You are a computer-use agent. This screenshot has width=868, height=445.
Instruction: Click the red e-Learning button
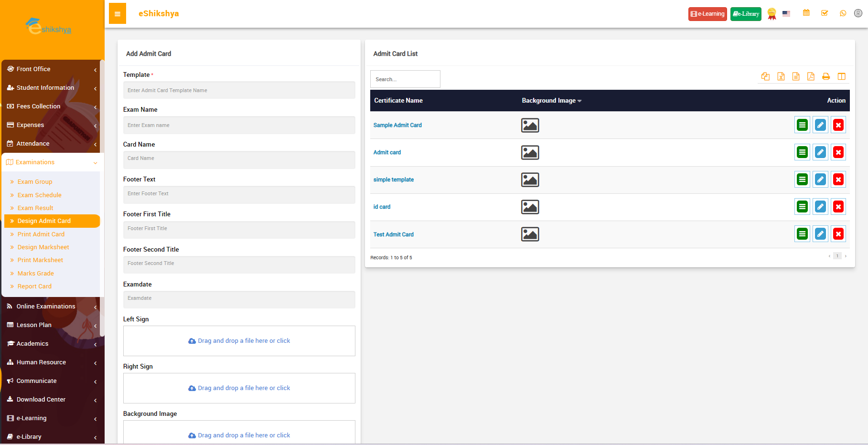707,14
